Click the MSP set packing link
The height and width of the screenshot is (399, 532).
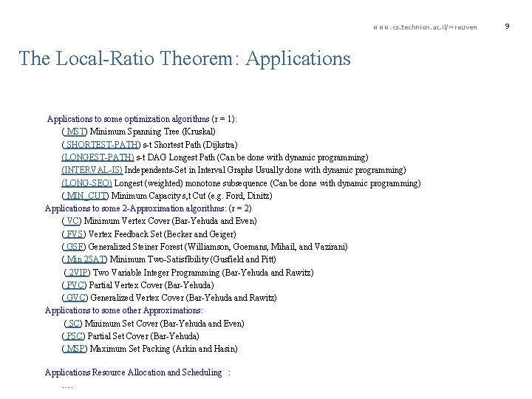coord(75,349)
